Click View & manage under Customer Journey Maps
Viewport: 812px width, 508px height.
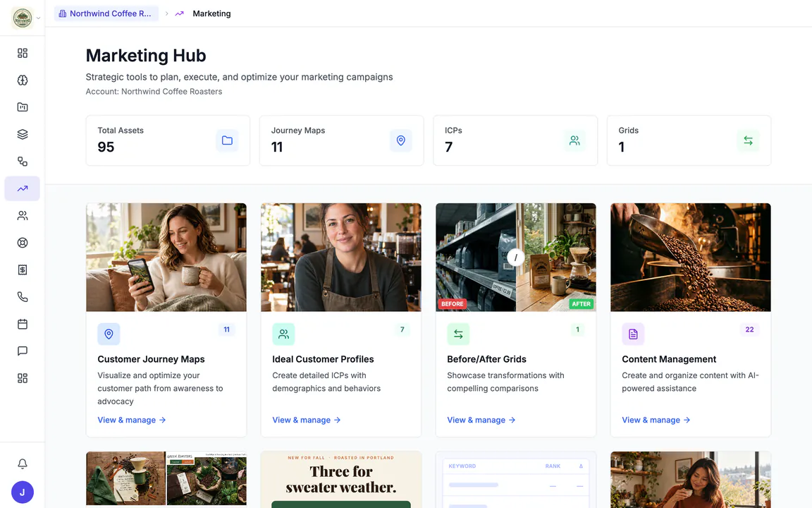pyautogui.click(x=132, y=420)
